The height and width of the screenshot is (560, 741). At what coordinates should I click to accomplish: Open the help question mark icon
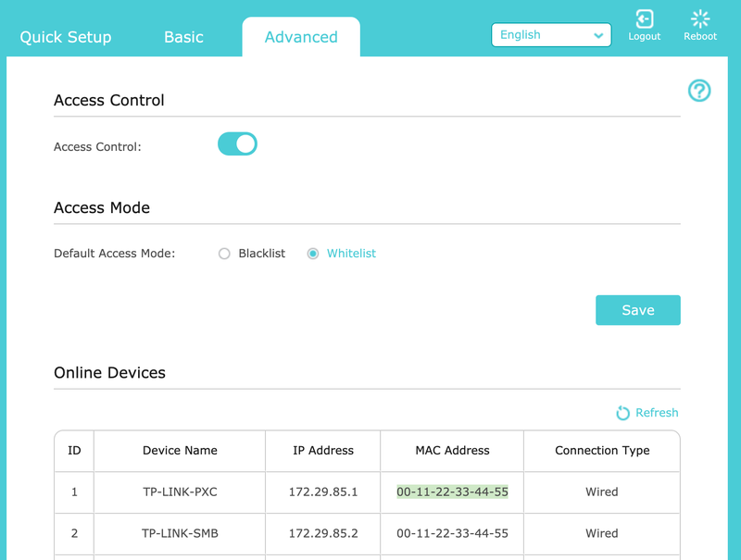[x=699, y=90]
